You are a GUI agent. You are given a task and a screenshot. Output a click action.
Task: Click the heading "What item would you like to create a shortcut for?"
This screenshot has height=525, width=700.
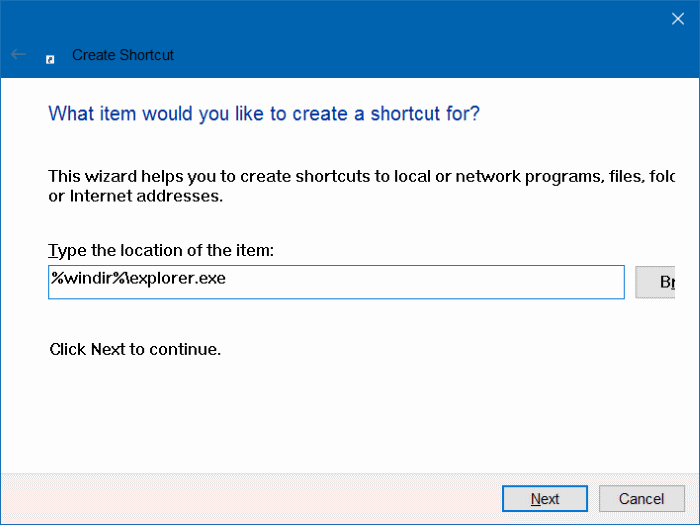[264, 114]
